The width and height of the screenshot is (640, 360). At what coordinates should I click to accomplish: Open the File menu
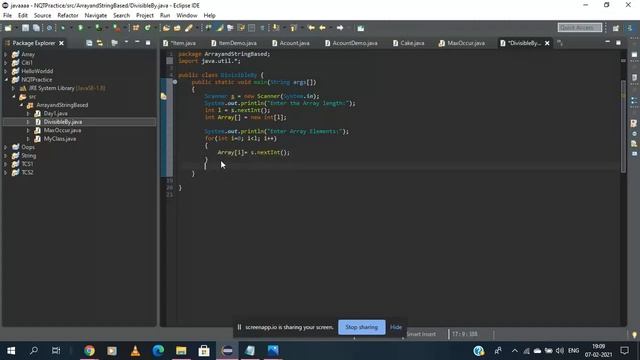[7, 15]
